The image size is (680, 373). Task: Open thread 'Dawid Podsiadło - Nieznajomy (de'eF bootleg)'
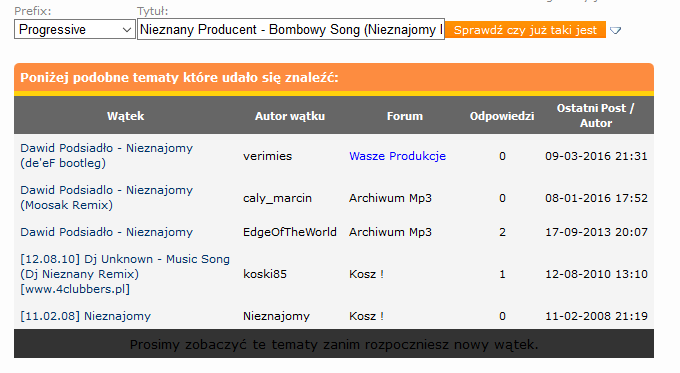[106, 156]
